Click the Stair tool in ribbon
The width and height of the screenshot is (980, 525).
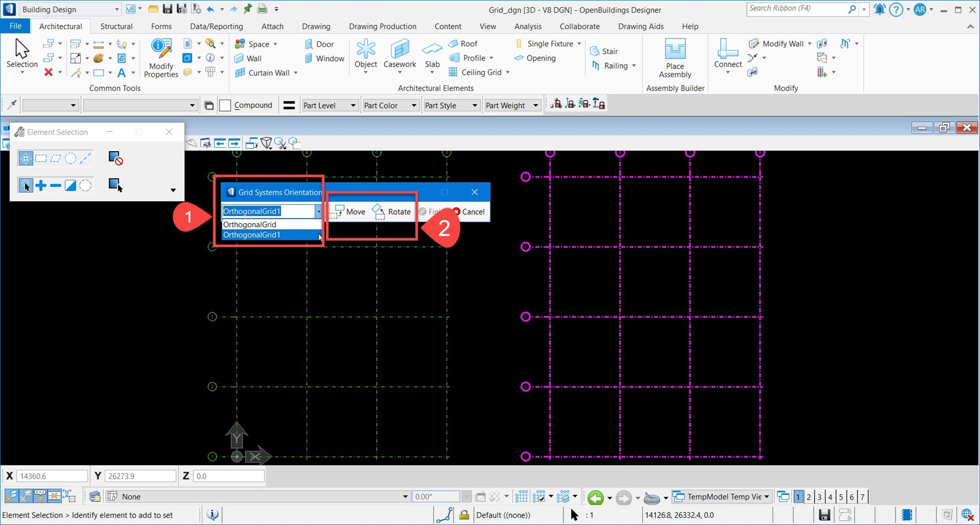pyautogui.click(x=604, y=51)
